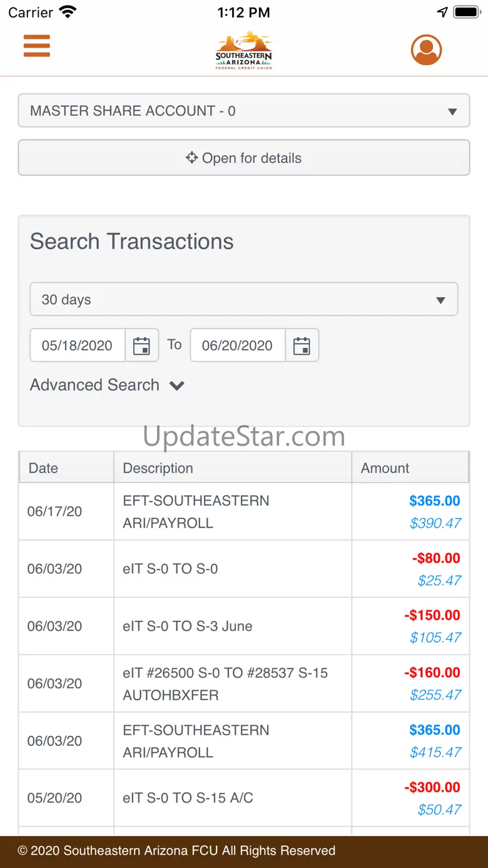Click the start date field 05/18/2020
The image size is (488, 868).
(78, 345)
